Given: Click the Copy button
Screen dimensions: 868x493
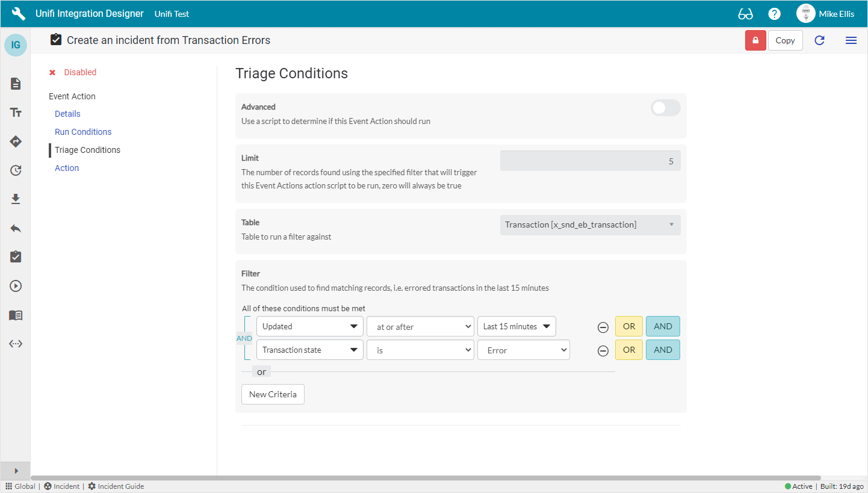Looking at the screenshot, I should (x=785, y=40).
